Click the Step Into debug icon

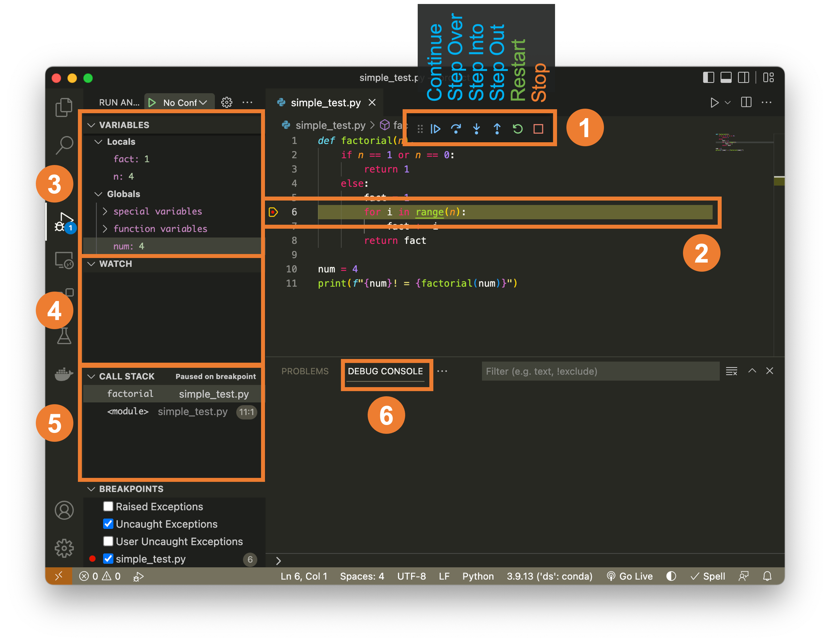pos(476,129)
